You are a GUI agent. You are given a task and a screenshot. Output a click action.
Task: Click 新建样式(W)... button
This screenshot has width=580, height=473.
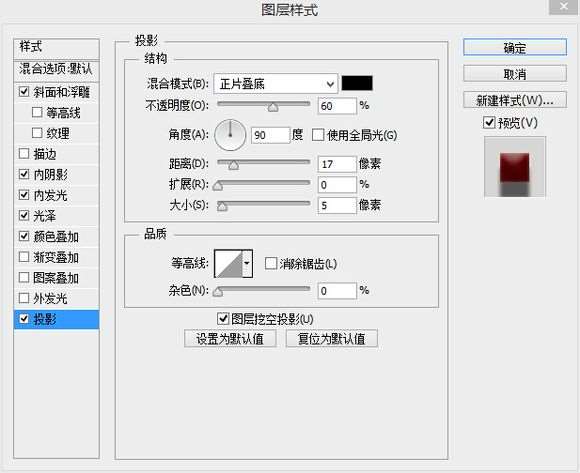pyautogui.click(x=515, y=100)
